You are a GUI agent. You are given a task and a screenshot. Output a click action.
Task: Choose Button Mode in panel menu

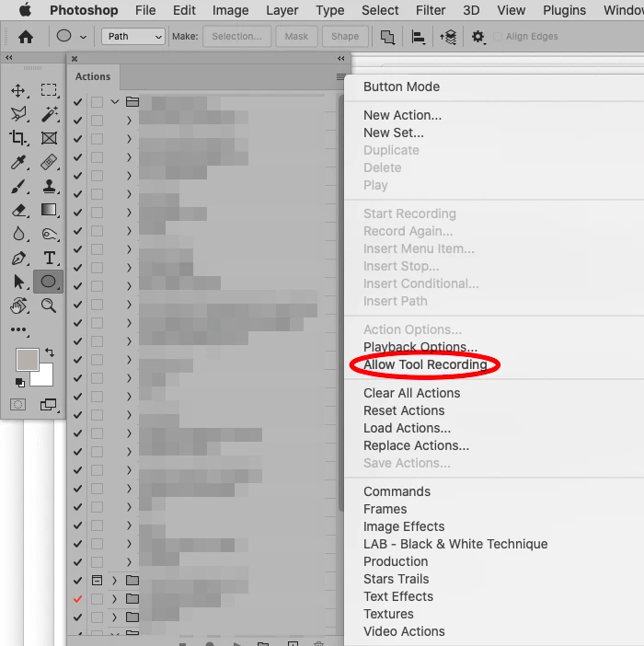(x=401, y=87)
